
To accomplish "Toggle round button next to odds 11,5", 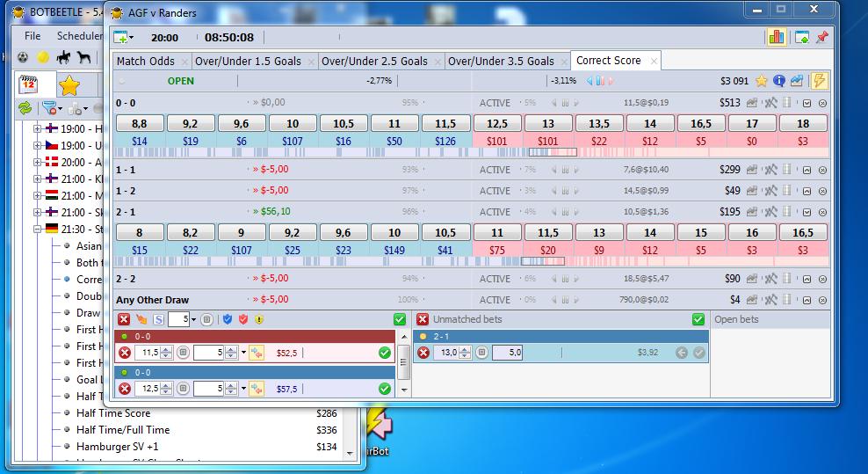I will click(184, 353).
